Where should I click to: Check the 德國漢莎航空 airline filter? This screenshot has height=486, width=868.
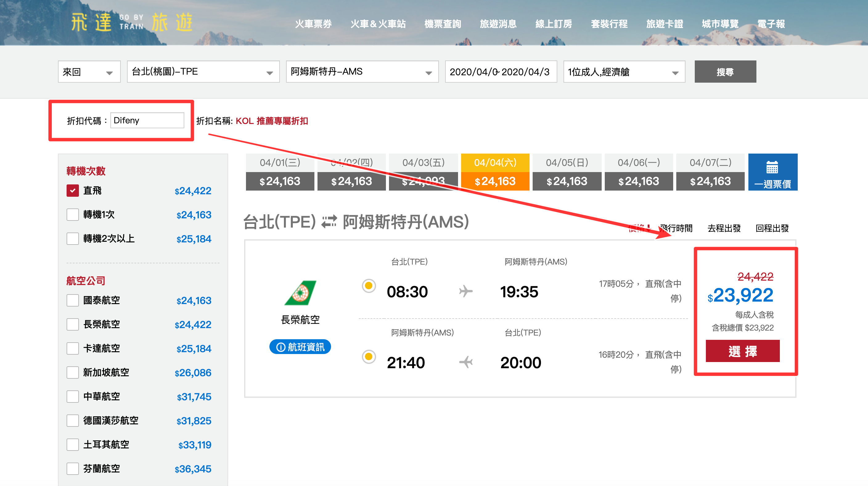tap(72, 420)
